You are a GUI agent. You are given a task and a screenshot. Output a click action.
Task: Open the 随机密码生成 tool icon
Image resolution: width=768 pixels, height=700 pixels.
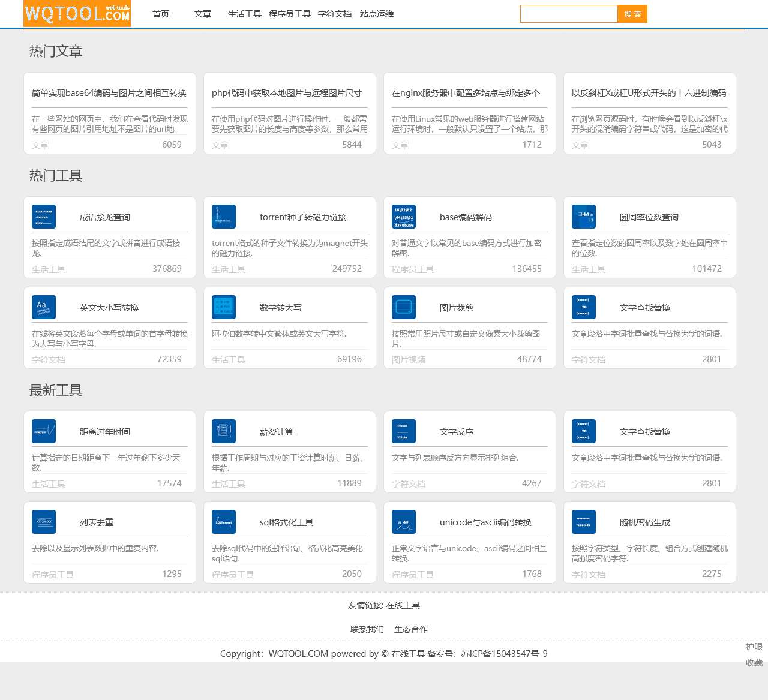(584, 522)
